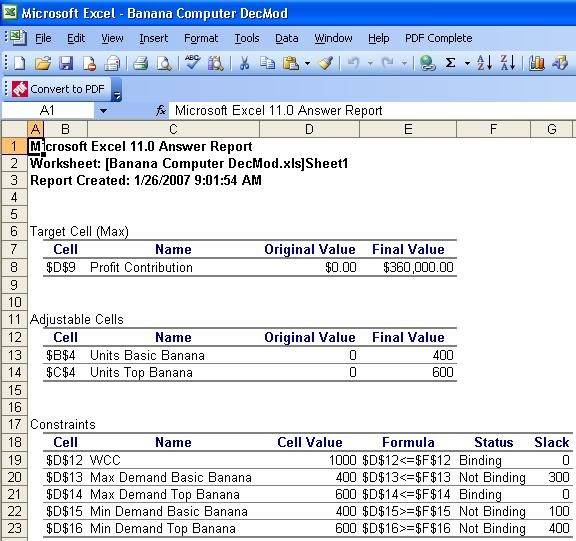Viewport: 576px width, 541px height.
Task: Expand the Name Box dropdown arrow
Action: point(103,110)
